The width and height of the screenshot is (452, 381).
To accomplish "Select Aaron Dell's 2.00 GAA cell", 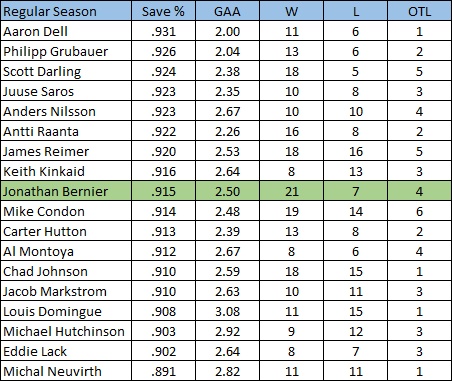I will (227, 31).
